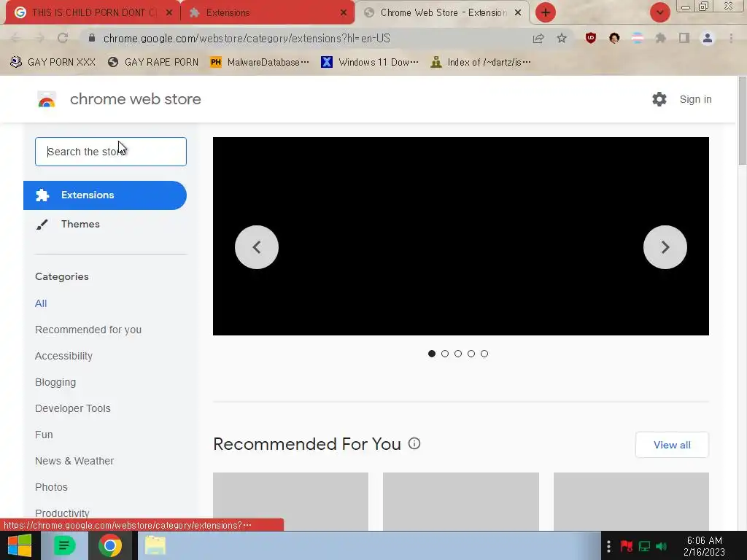Go back using the browser back arrow
Image resolution: width=747 pixels, height=560 pixels.
tap(15, 38)
